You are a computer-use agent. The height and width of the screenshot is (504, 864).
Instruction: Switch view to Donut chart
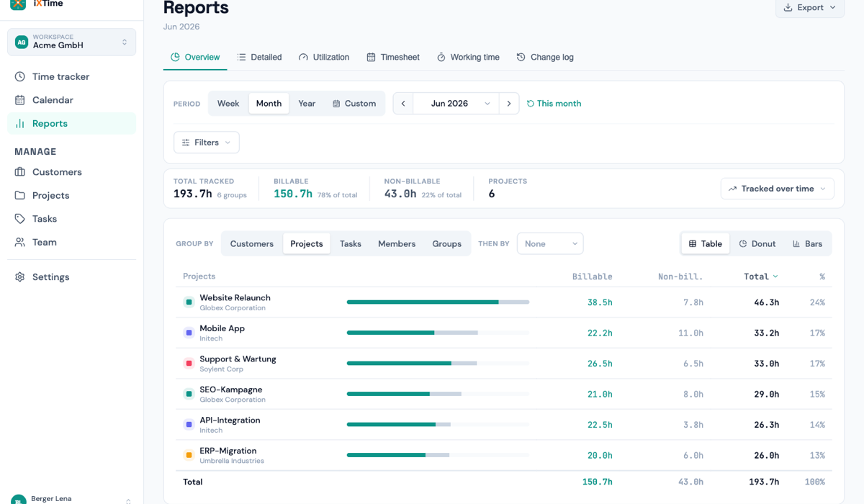pos(757,243)
